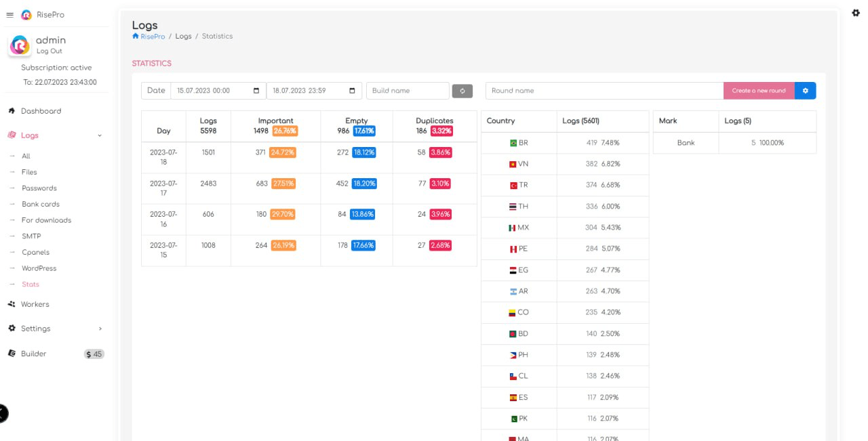Click the refresh icon button next to Build name
The height and width of the screenshot is (441, 868).
[462, 91]
